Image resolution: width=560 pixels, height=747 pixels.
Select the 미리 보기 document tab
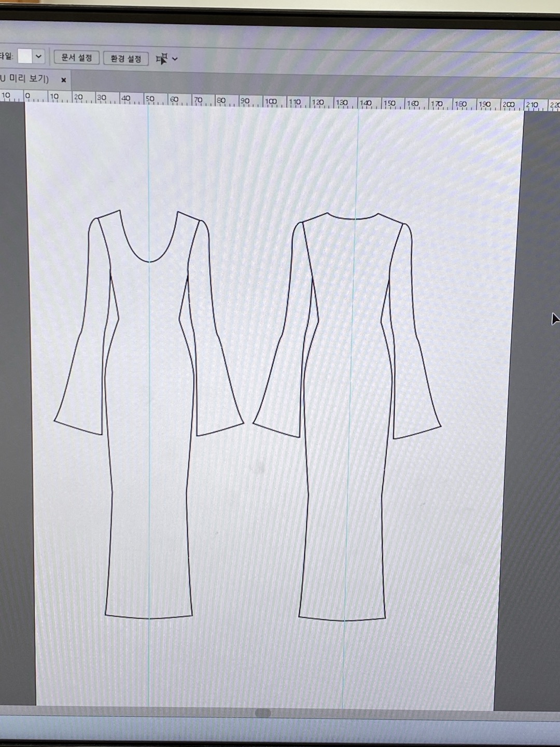pos(26,79)
